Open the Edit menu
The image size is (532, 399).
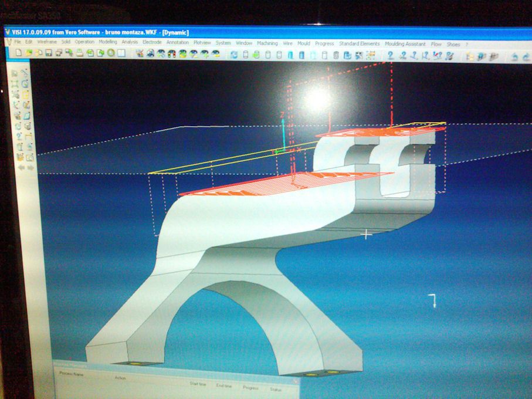29,42
